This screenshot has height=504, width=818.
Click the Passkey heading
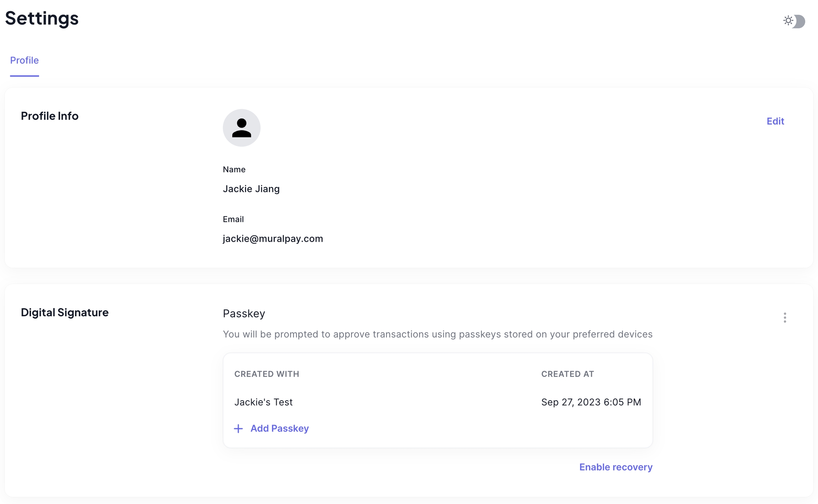tap(244, 313)
